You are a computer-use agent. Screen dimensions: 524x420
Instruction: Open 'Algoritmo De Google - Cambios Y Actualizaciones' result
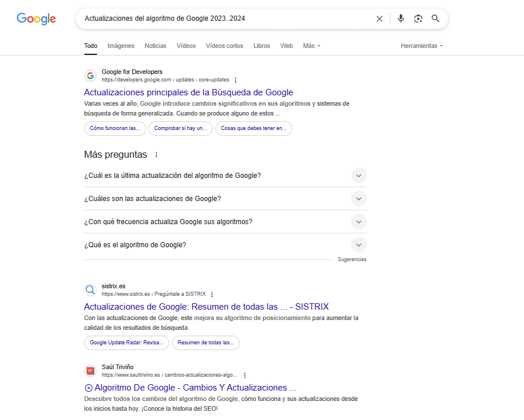190,388
